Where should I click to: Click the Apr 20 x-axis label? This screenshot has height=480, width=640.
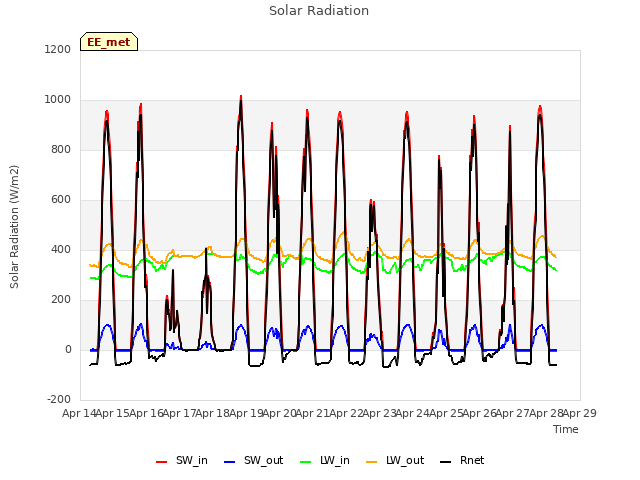279,413
